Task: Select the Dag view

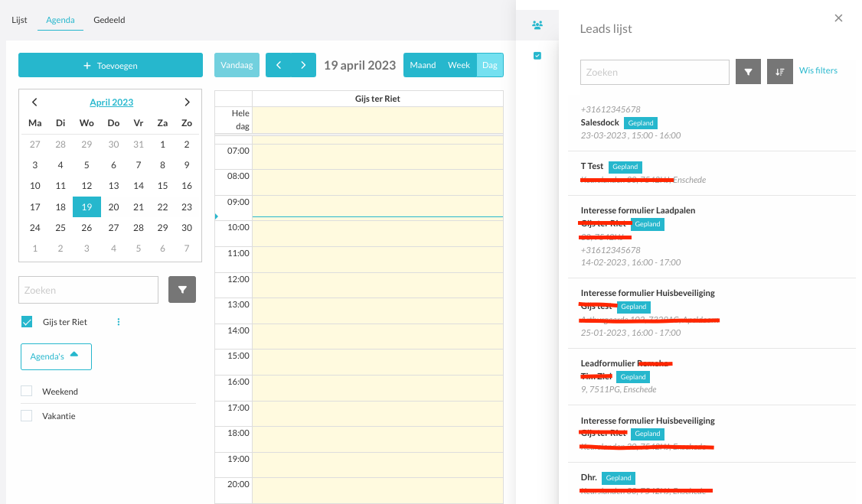Action: click(x=490, y=65)
